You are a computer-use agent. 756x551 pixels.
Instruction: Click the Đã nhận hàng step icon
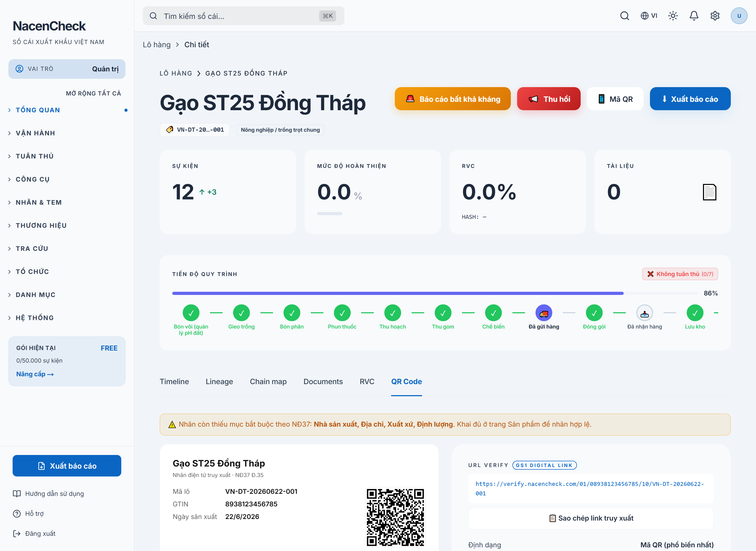tap(644, 313)
